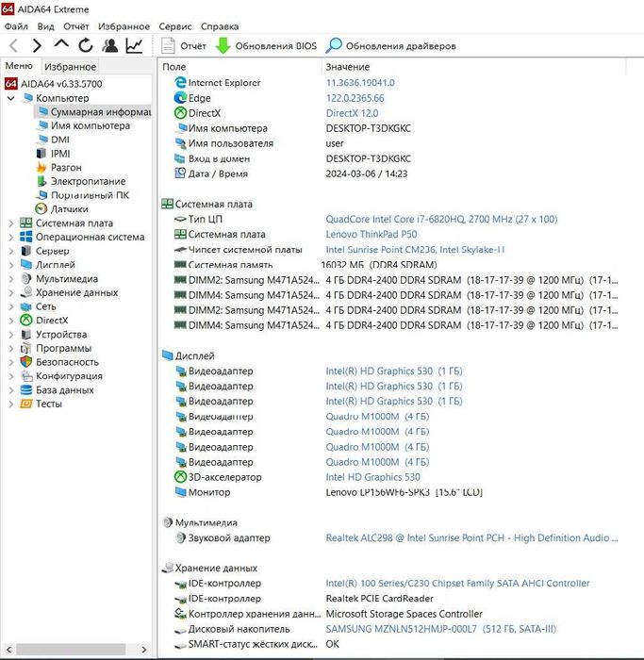644x660 pixels.
Task: Open the Справка menu
Action: tap(220, 26)
